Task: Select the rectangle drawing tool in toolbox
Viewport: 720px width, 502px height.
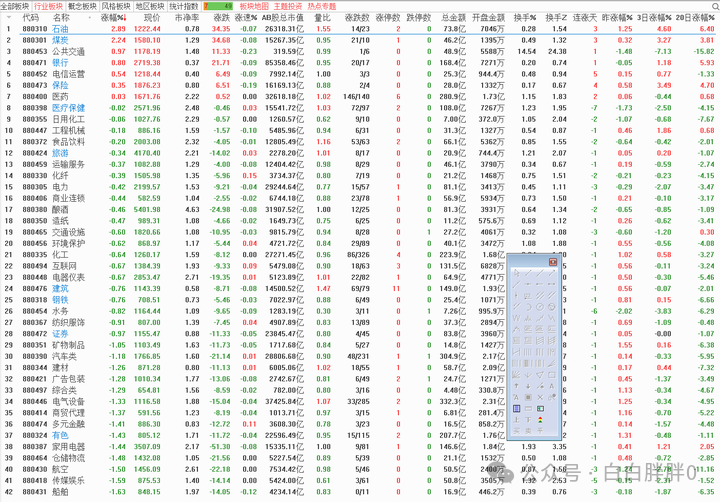Action: [x=552, y=375]
